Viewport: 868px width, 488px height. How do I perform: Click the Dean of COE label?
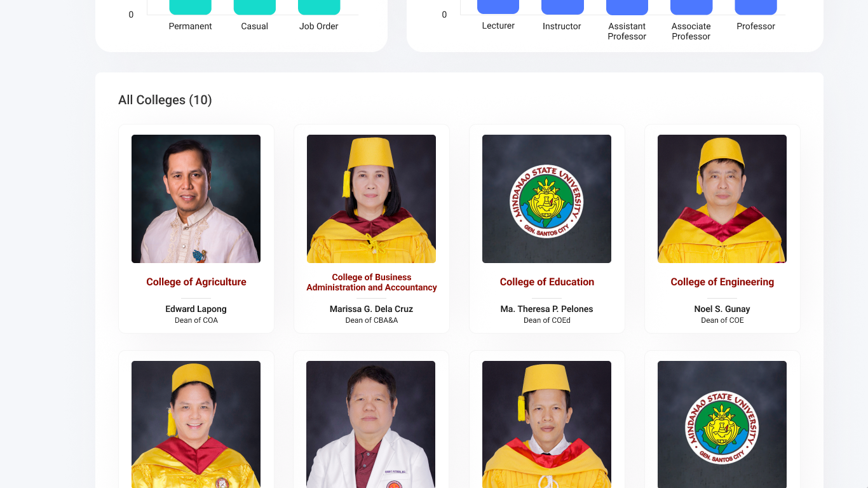tap(722, 320)
